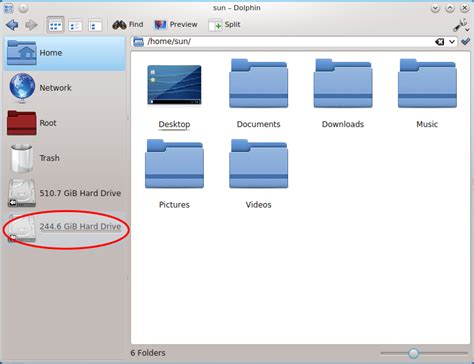Select the Documents folder icon
This screenshot has height=364, width=474.
259,83
